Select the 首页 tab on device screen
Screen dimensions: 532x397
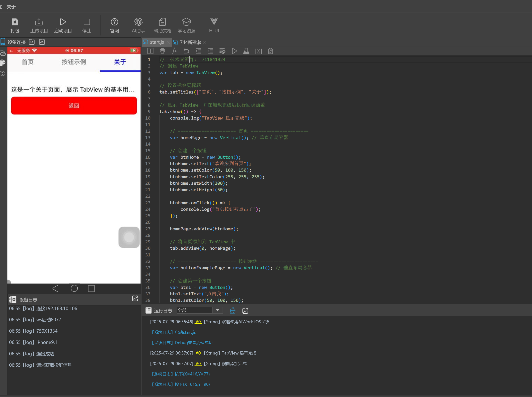click(28, 62)
